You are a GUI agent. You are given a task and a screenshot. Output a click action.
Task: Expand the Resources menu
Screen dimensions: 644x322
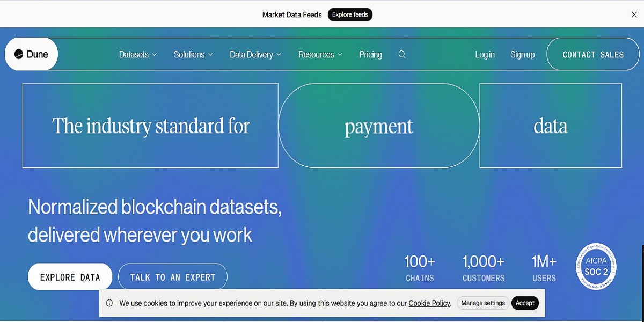(320, 54)
